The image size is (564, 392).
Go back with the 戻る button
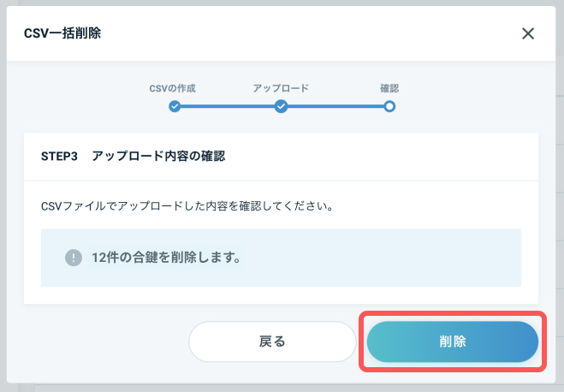[272, 342]
